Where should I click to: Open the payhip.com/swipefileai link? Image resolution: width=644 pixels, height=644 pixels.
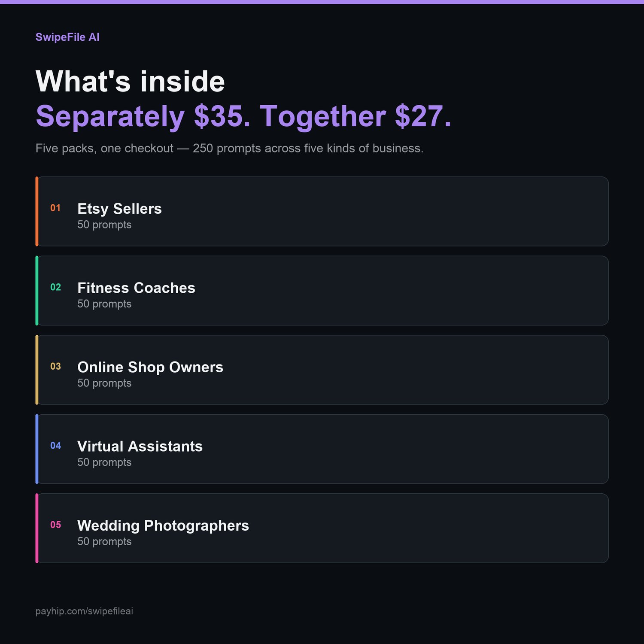click(x=84, y=611)
